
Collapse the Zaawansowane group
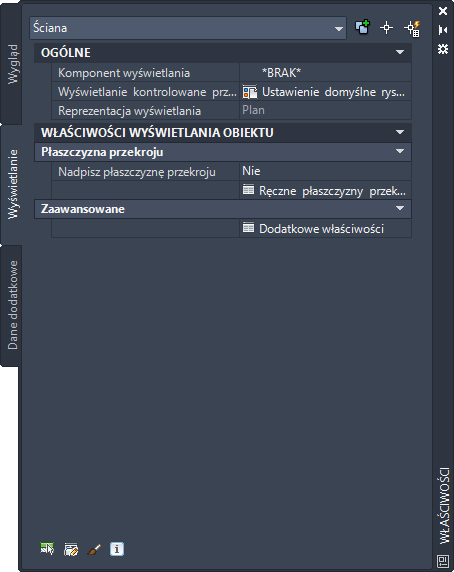click(x=400, y=208)
